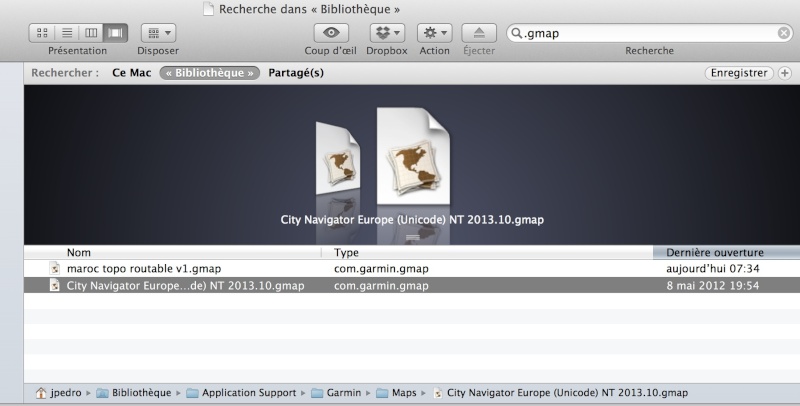
Task: Click City Navigator title under Cover Flow
Action: coord(412,220)
